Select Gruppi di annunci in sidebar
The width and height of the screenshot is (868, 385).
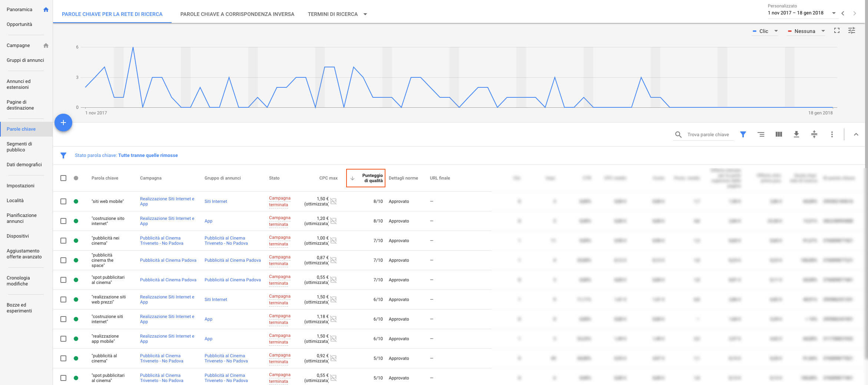(x=25, y=60)
